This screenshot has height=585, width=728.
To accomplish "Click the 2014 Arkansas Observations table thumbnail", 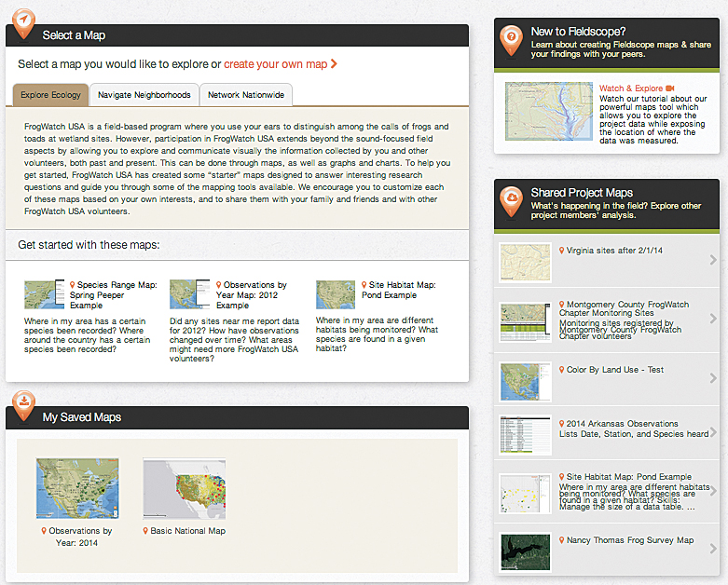I will 525,435.
